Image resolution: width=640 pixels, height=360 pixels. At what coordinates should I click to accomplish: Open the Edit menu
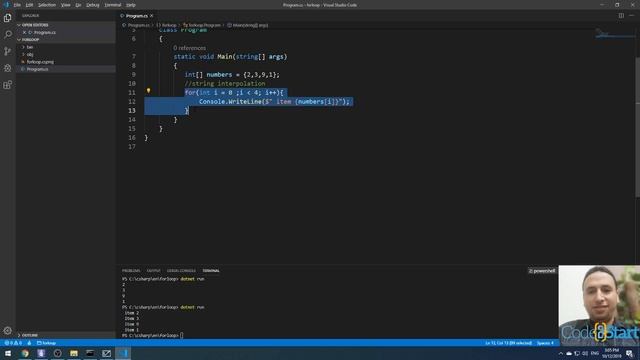click(29, 5)
